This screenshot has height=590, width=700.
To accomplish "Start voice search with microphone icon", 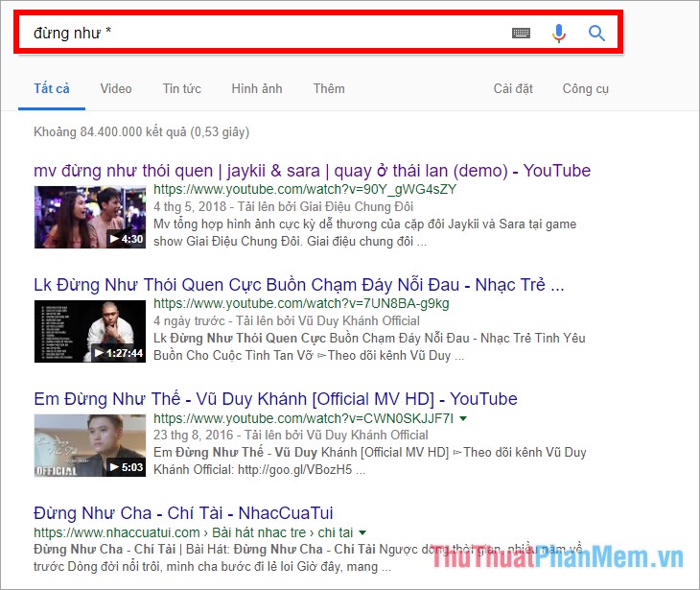I will [x=558, y=33].
